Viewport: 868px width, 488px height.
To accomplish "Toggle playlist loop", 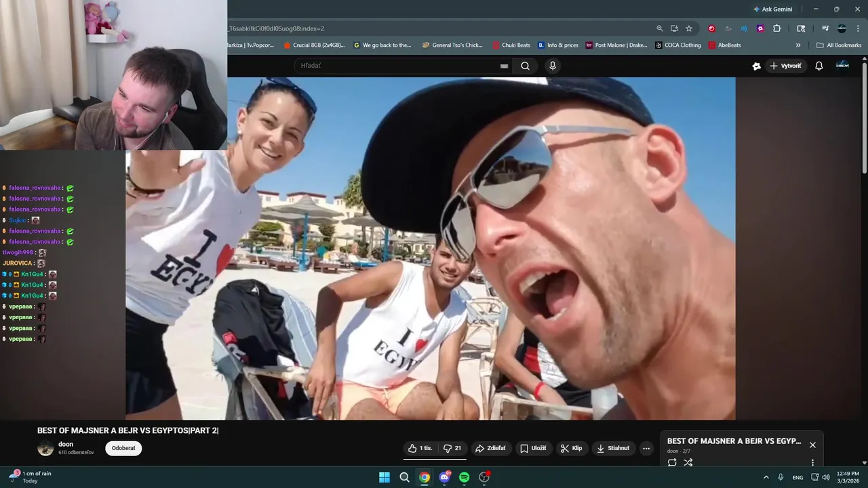I will click(x=672, y=462).
